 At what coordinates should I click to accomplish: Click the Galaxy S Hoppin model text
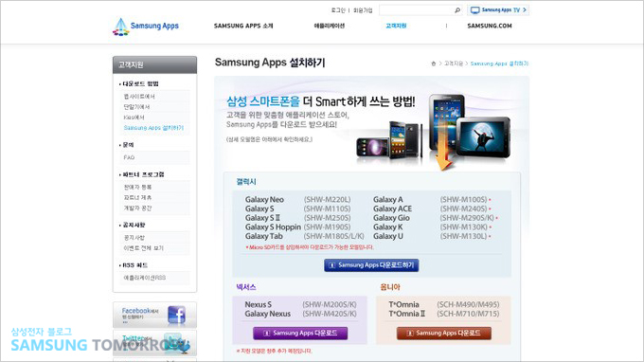pyautogui.click(x=273, y=226)
